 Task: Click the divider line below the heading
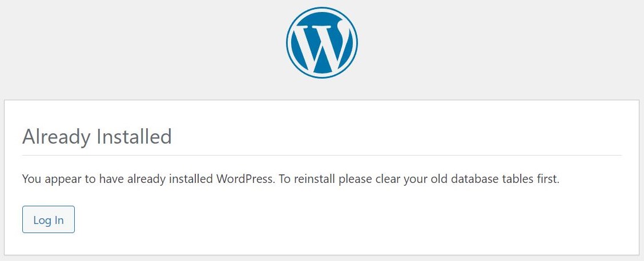(321, 155)
